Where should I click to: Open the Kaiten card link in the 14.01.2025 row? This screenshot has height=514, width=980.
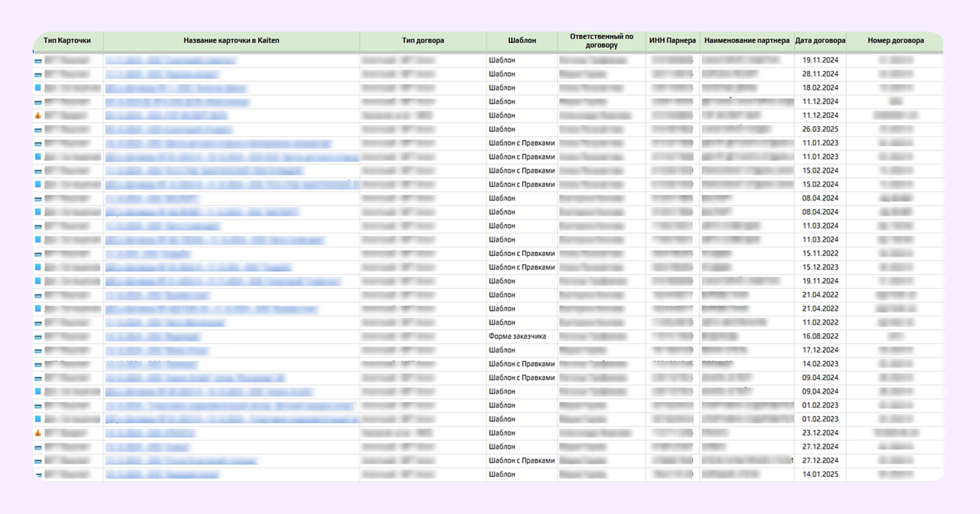(162, 474)
